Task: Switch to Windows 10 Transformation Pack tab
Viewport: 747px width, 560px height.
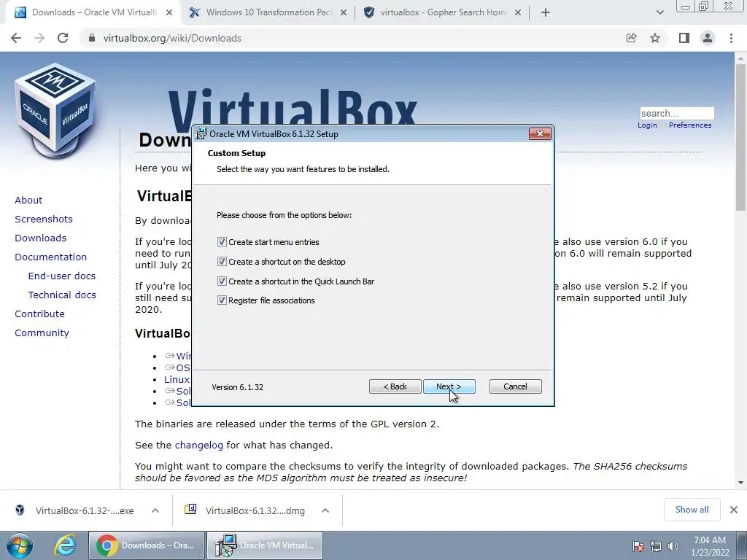Action: click(x=268, y=12)
